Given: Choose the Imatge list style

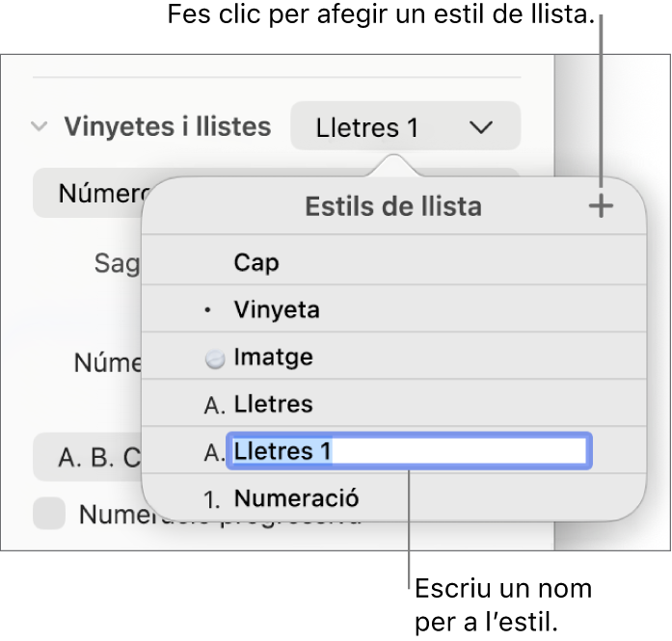Looking at the screenshot, I should (x=393, y=356).
